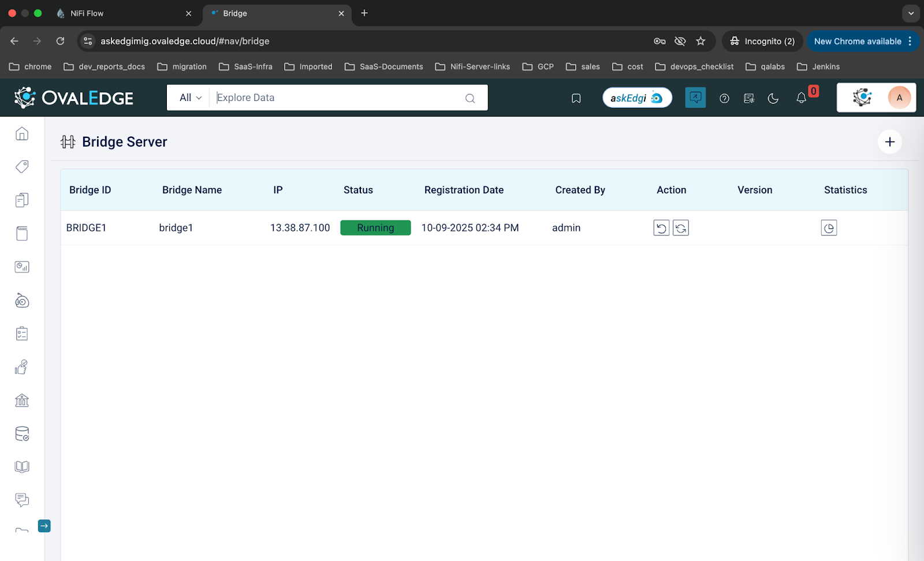Switch to the NiFi Flow browser tab
This screenshot has height=561, width=924.
(87, 13)
